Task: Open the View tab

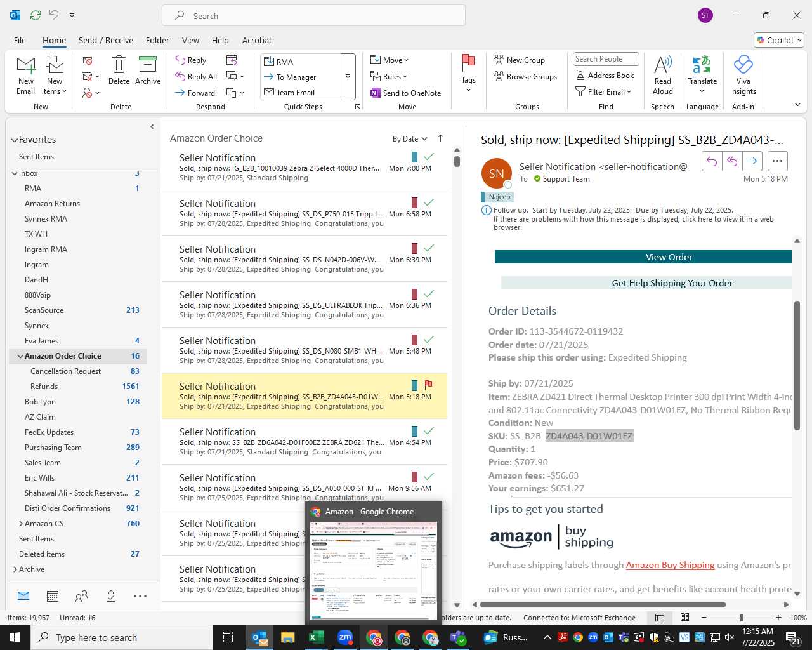Action: (x=190, y=40)
